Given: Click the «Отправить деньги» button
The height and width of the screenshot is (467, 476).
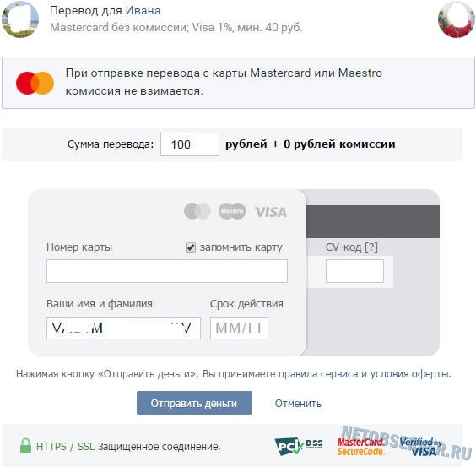Looking at the screenshot, I should [x=194, y=403].
